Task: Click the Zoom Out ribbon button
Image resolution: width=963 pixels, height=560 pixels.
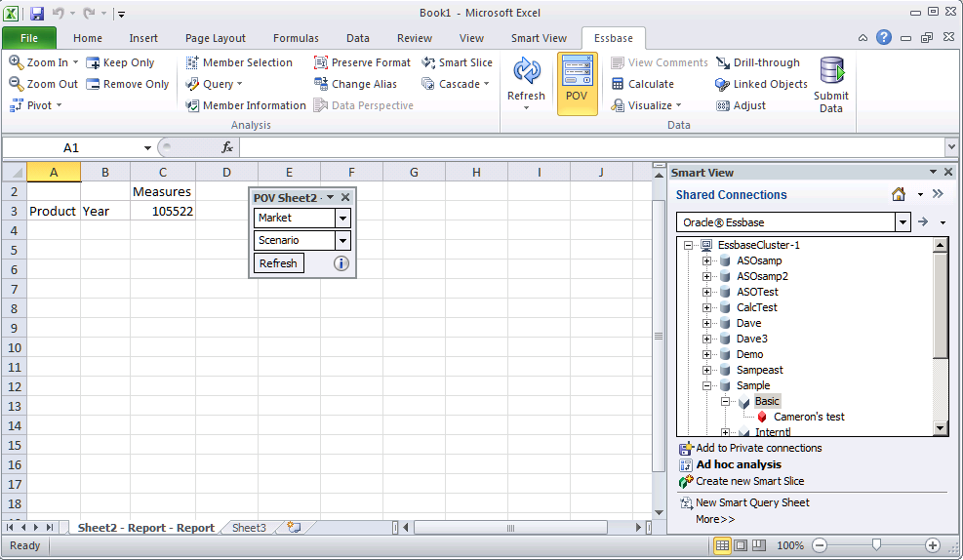Action: click(44, 84)
